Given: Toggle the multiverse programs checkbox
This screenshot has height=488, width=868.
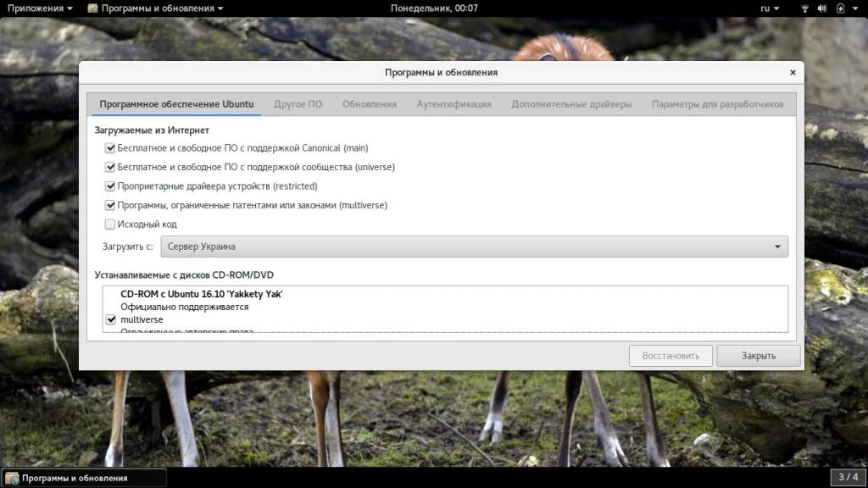Looking at the screenshot, I should (x=110, y=205).
